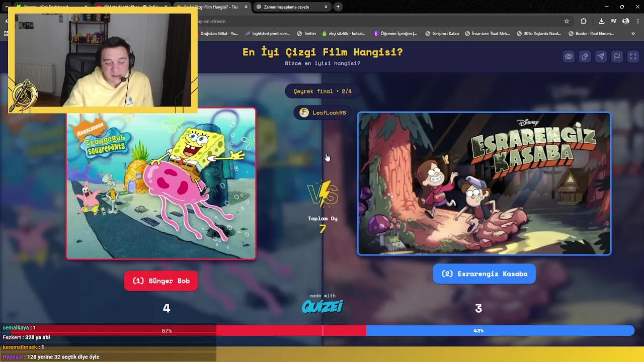Click the SpongeBob SquarePants image card
The height and width of the screenshot is (362, 644).
[x=161, y=184]
